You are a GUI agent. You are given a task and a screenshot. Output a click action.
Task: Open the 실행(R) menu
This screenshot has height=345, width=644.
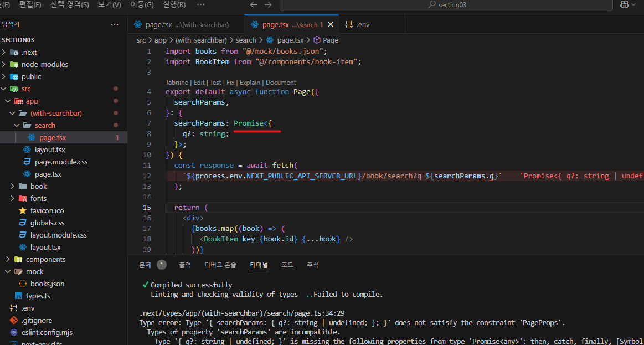pos(174,5)
